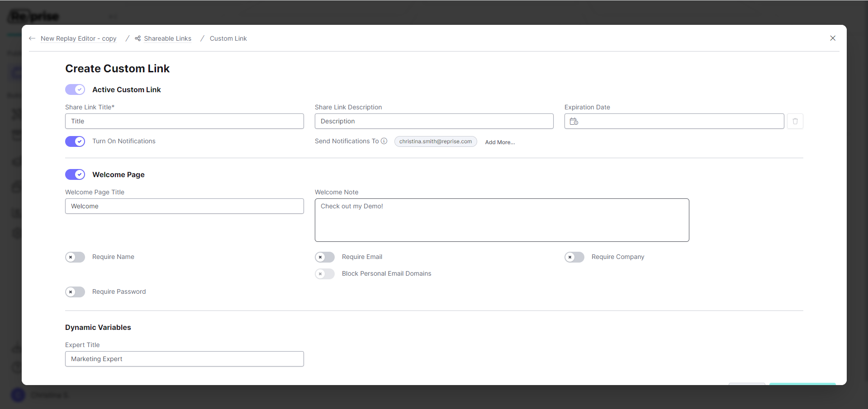Focus the Share Link Title field
868x409 pixels.
coord(185,121)
